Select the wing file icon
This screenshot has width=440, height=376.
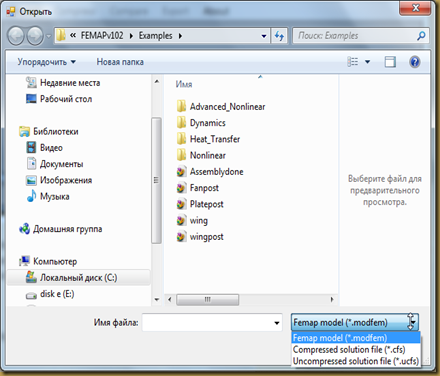click(181, 220)
